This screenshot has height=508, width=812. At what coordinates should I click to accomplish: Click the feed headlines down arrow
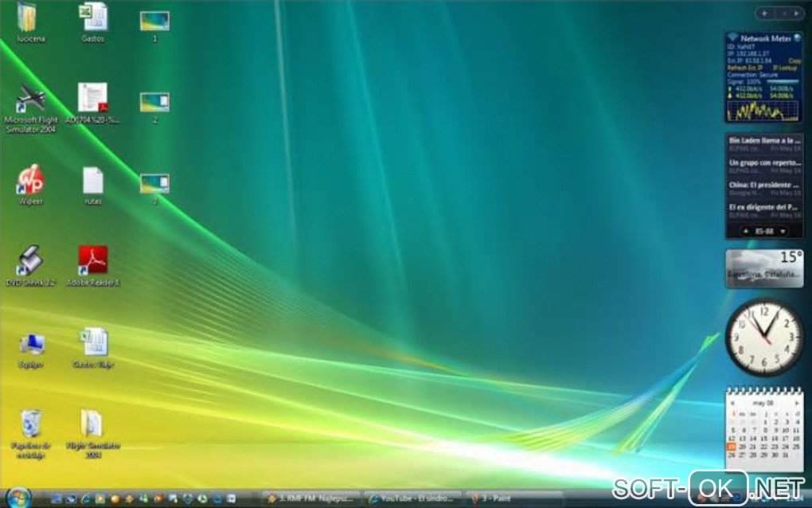pyautogui.click(x=783, y=232)
